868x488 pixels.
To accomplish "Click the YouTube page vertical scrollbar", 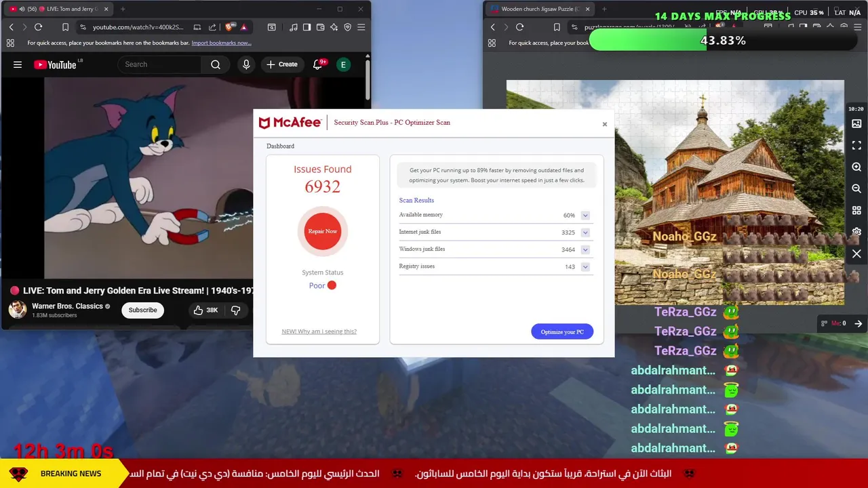I will click(x=368, y=81).
